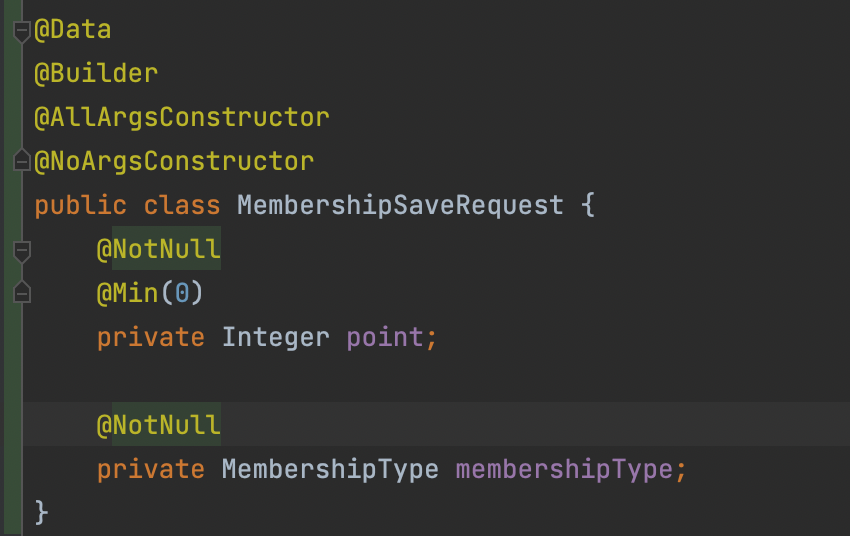850x536 pixels.
Task: Click the second @NotNull on highlighted line
Action: coord(158,425)
